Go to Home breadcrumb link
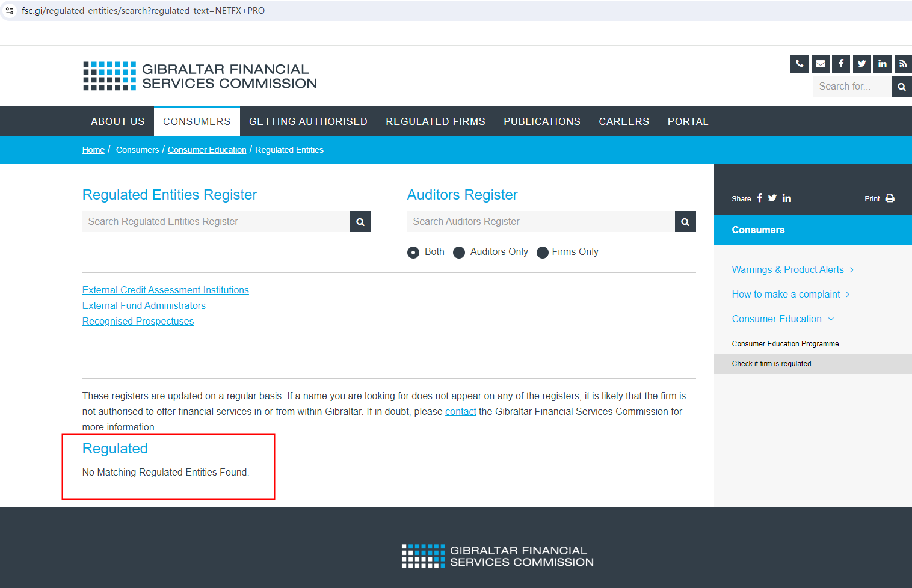This screenshot has height=588, width=912. tap(93, 150)
